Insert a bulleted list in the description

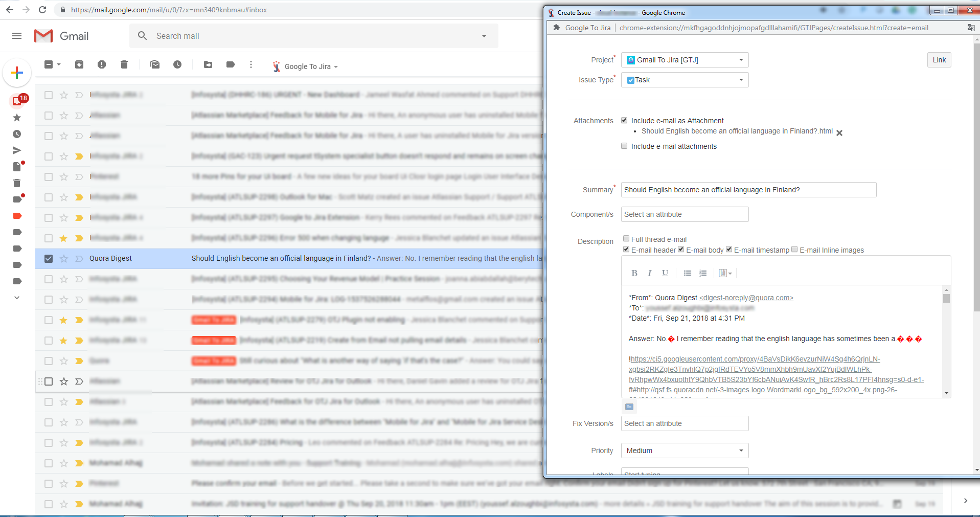pyautogui.click(x=687, y=273)
